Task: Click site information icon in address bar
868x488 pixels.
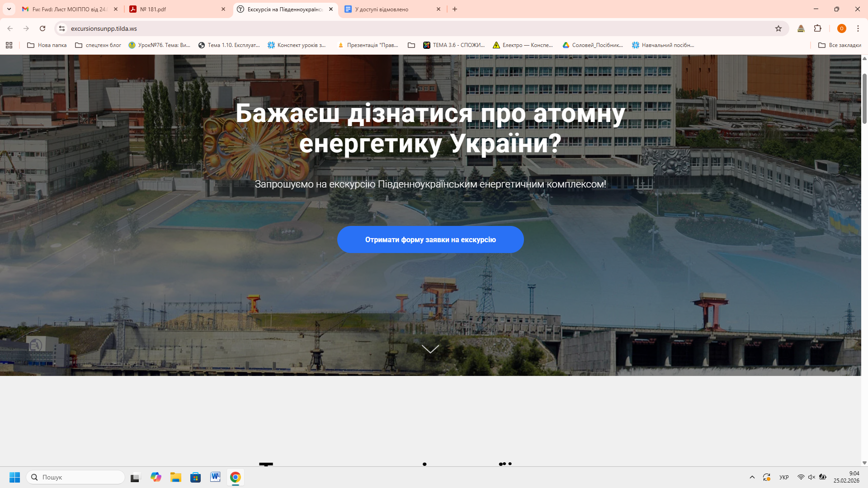Action: (62, 28)
